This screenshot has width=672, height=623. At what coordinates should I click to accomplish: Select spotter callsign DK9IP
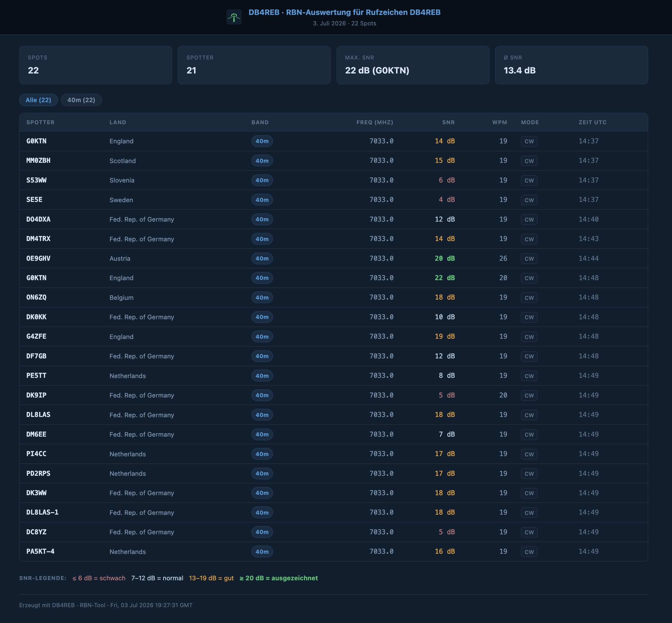pos(36,395)
